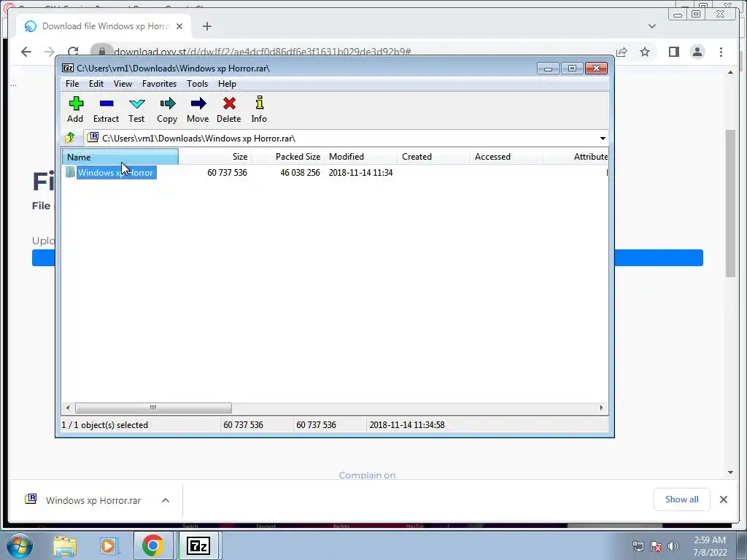
Task: Open Windows Explorer from taskbar
Action: [x=65, y=545]
